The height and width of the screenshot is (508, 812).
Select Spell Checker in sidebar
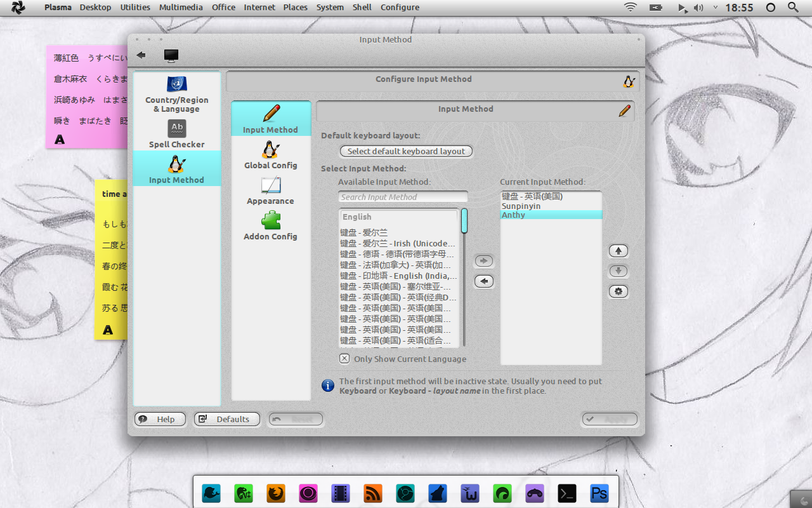(x=177, y=134)
